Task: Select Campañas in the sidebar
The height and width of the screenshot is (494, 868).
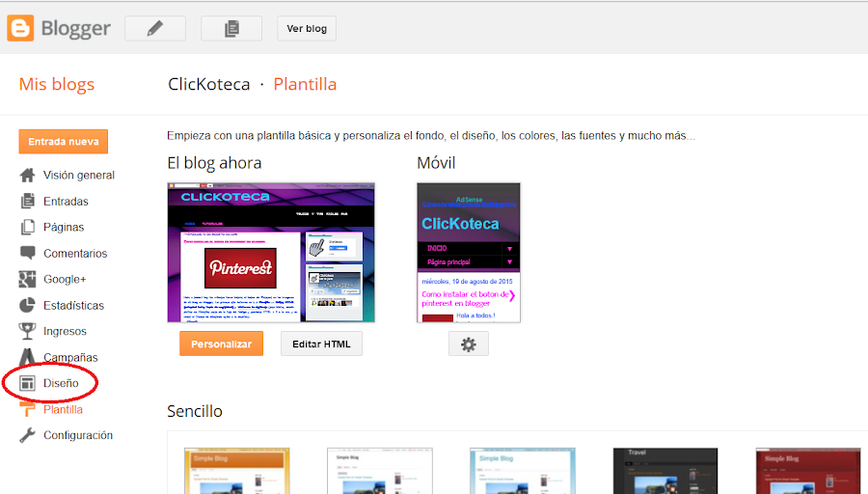Action: coord(70,357)
